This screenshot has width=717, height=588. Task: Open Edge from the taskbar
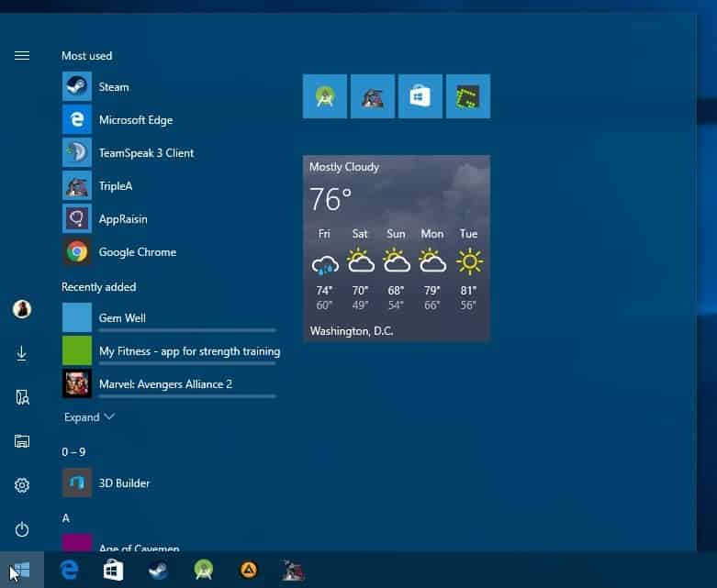pyautogui.click(x=70, y=570)
